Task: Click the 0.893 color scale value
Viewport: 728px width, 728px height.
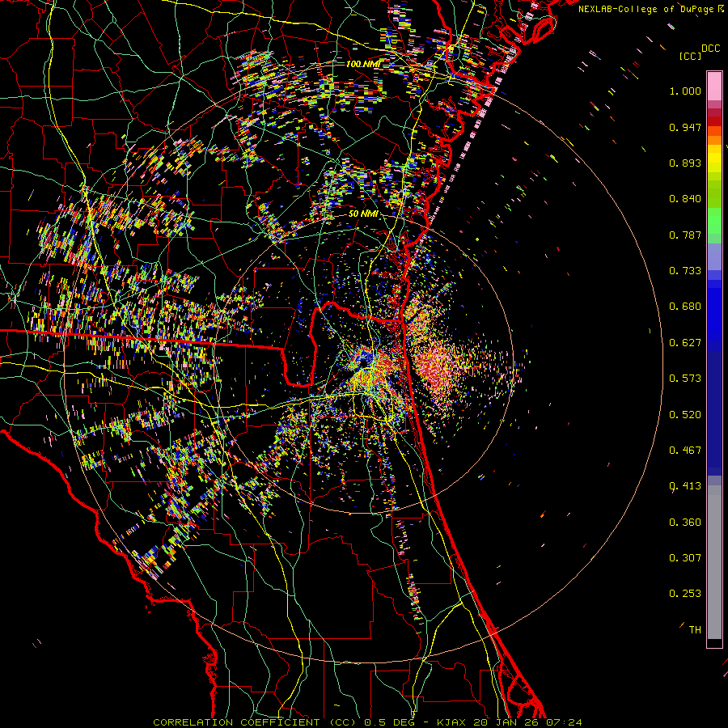Action: 685,163
